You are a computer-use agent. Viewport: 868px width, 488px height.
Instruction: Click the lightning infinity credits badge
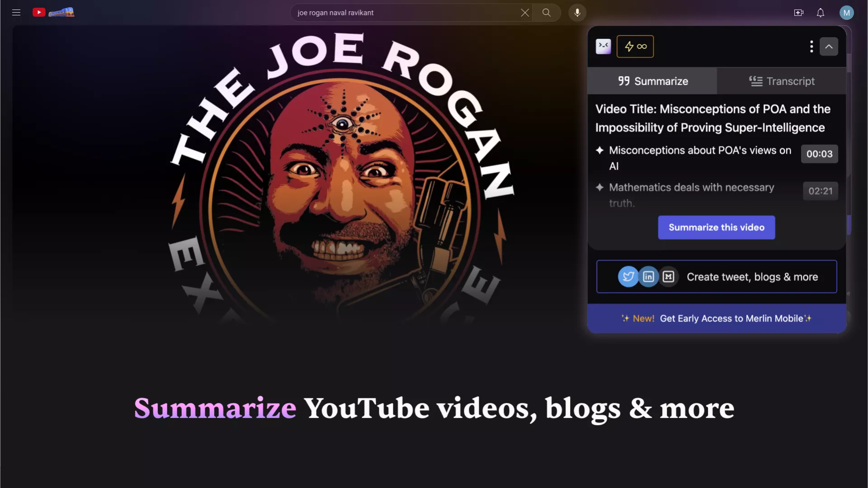click(635, 46)
